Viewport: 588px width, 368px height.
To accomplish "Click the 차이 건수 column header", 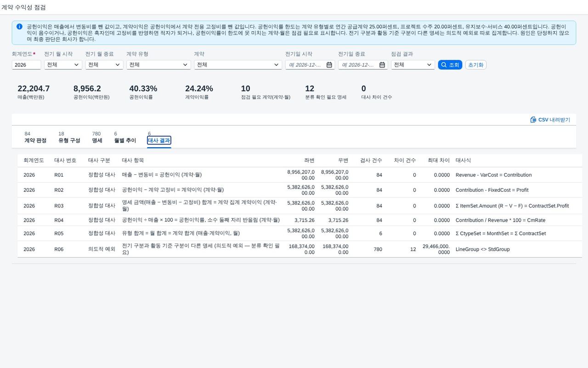I will pos(405,161).
